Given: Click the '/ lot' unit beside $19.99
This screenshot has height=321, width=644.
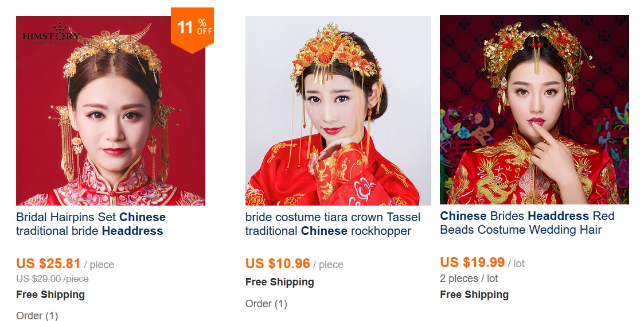Looking at the screenshot, I should [516, 263].
